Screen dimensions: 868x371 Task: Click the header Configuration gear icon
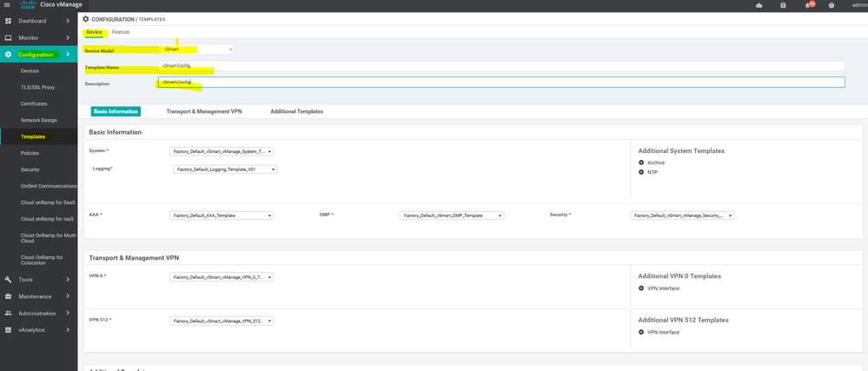coord(86,19)
